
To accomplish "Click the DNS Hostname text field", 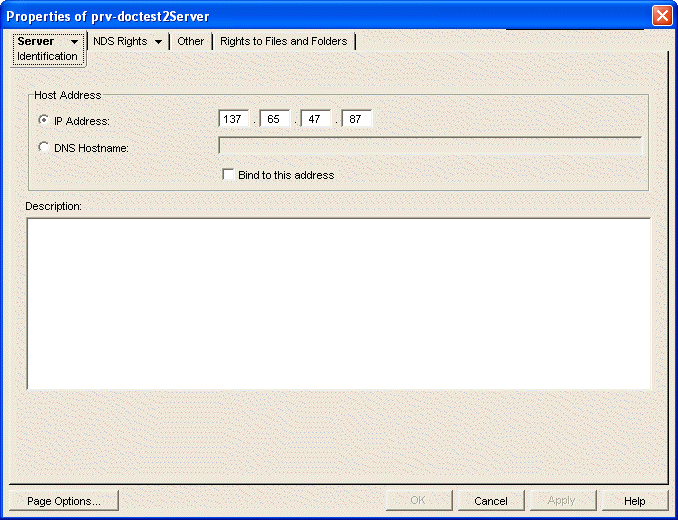I will (430, 145).
